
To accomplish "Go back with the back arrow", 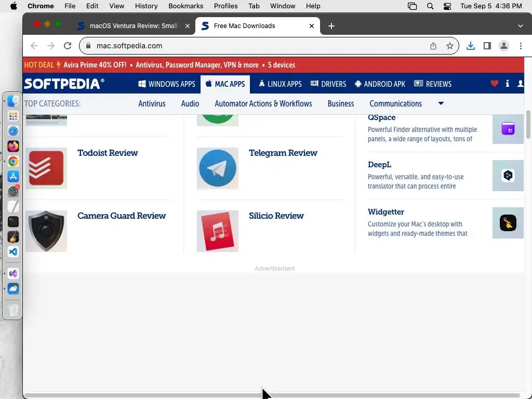I will (x=34, y=46).
